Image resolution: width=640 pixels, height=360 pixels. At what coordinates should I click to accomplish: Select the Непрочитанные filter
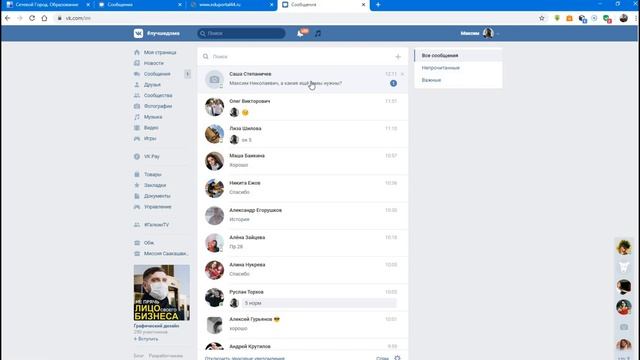pos(458,68)
